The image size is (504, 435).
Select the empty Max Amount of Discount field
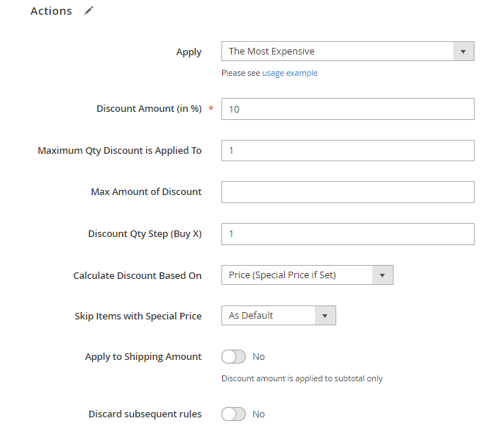pos(347,192)
